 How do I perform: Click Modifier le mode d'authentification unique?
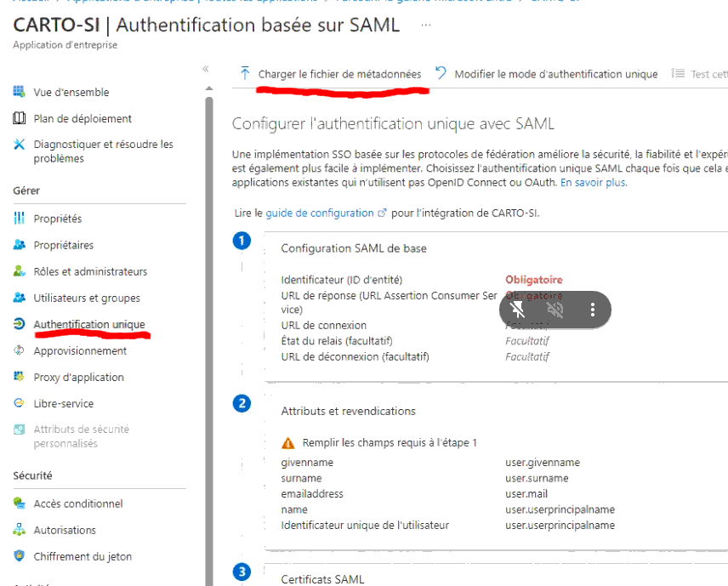[x=555, y=74]
